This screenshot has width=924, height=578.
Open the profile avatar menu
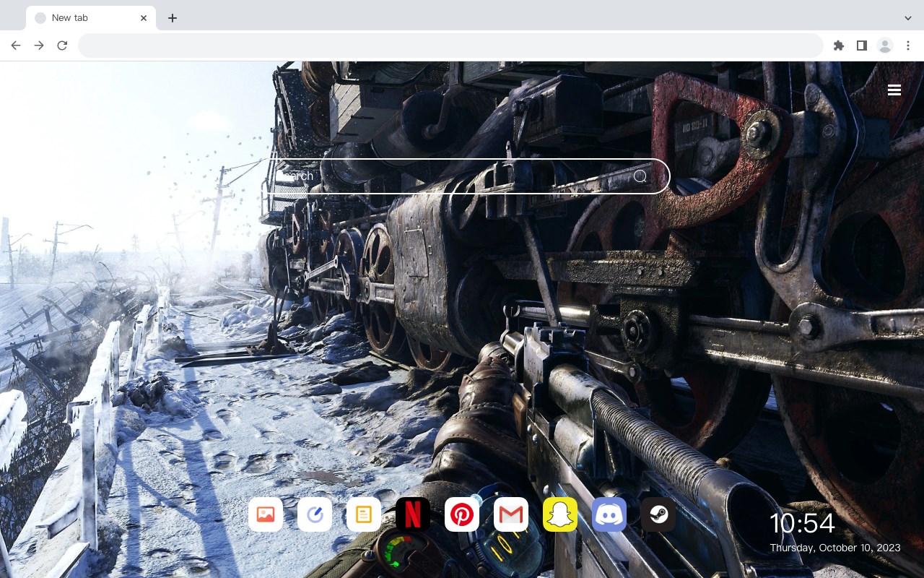pyautogui.click(x=885, y=46)
